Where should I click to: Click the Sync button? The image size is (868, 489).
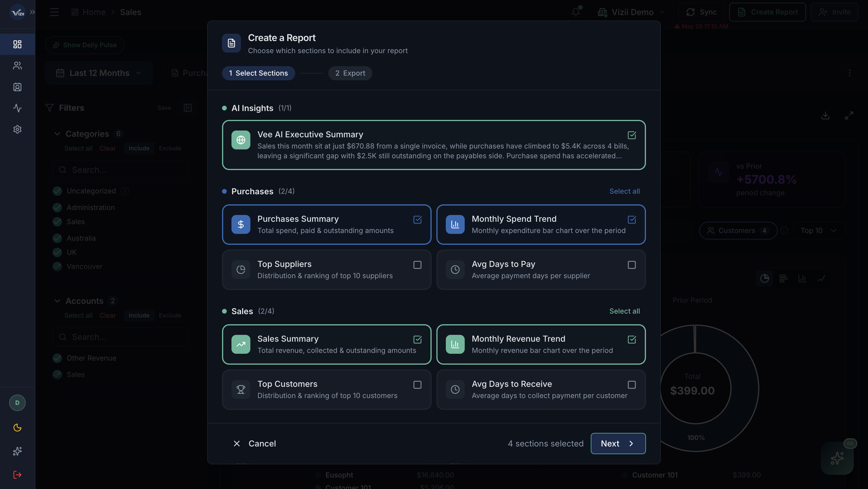tap(701, 12)
